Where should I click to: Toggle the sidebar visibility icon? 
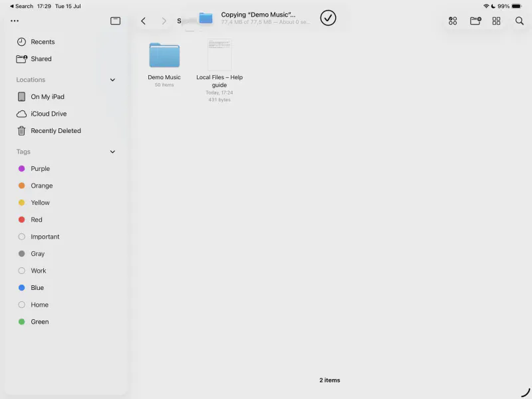115,21
